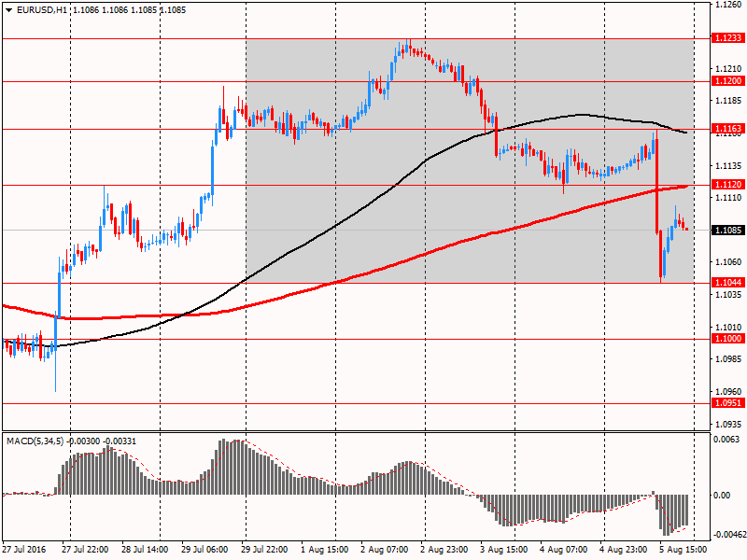Click the current price 1.1085 black label

[728, 230]
